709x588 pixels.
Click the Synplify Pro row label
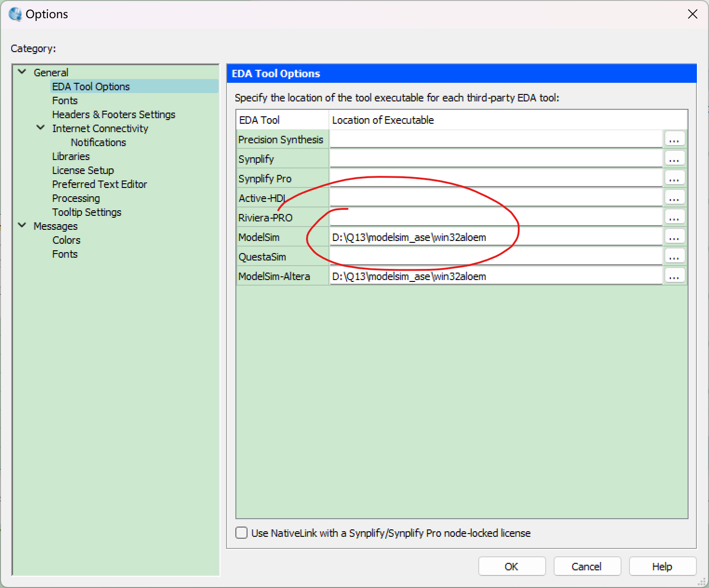(x=265, y=179)
